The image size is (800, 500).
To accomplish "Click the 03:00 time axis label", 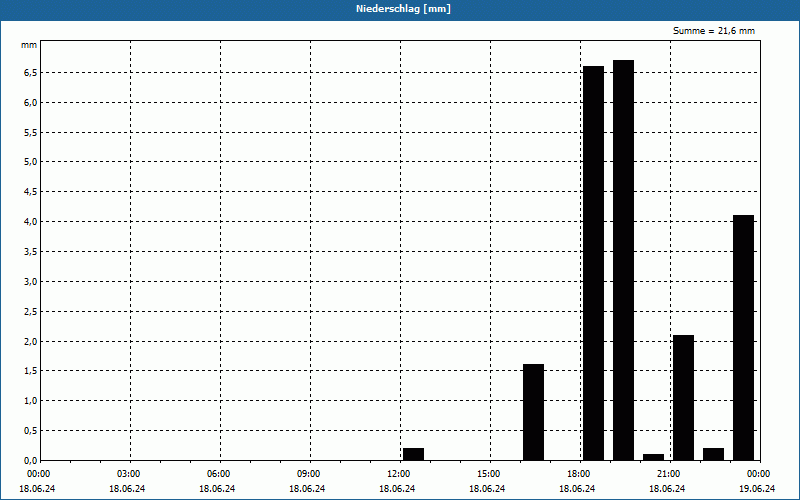I will tap(129, 473).
